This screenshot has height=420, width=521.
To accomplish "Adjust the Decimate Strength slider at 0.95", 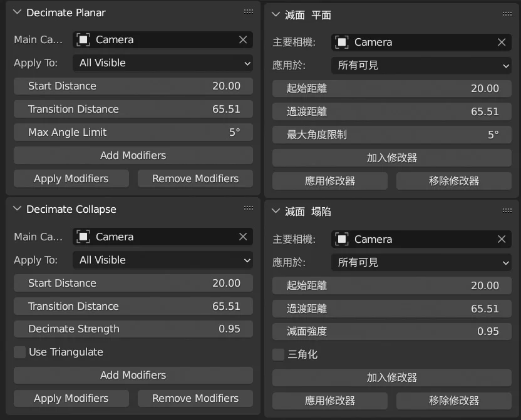I will click(133, 329).
